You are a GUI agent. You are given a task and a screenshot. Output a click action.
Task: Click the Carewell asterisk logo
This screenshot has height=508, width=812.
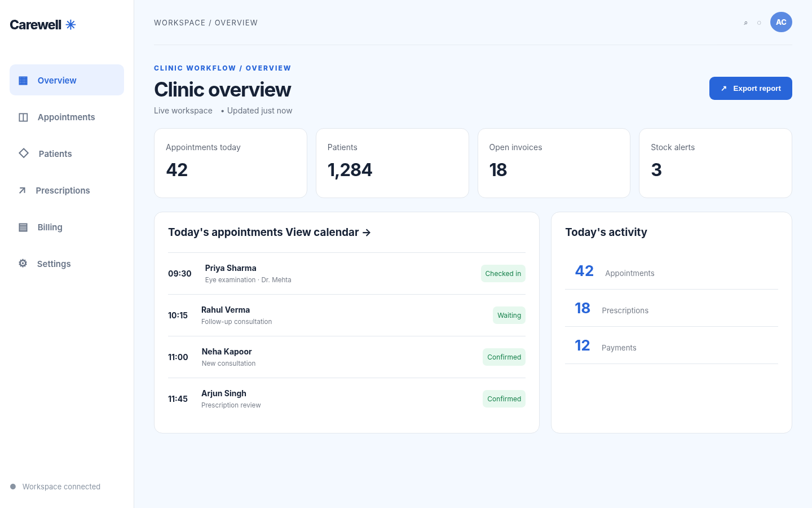tap(70, 24)
